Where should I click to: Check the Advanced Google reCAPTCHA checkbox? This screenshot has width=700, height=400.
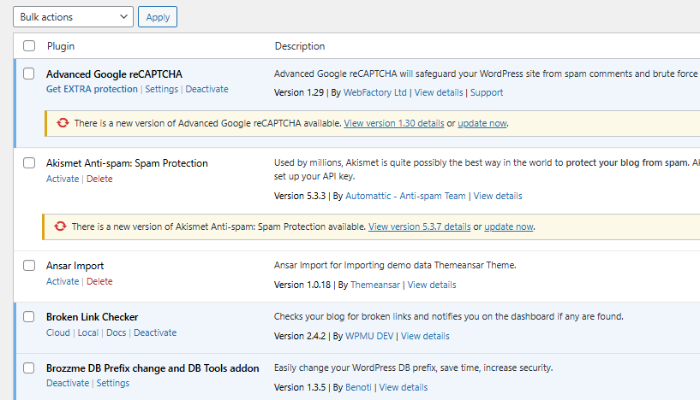point(29,74)
